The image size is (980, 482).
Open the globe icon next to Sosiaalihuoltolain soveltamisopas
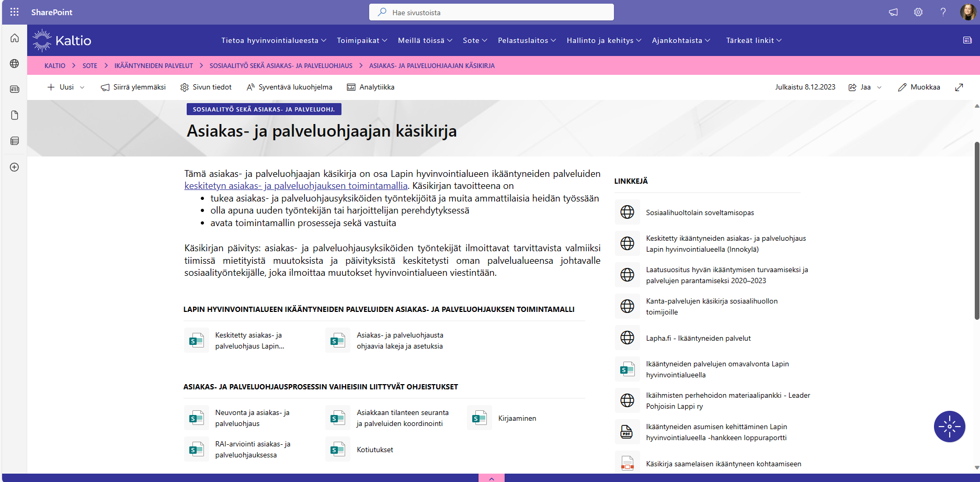point(627,212)
